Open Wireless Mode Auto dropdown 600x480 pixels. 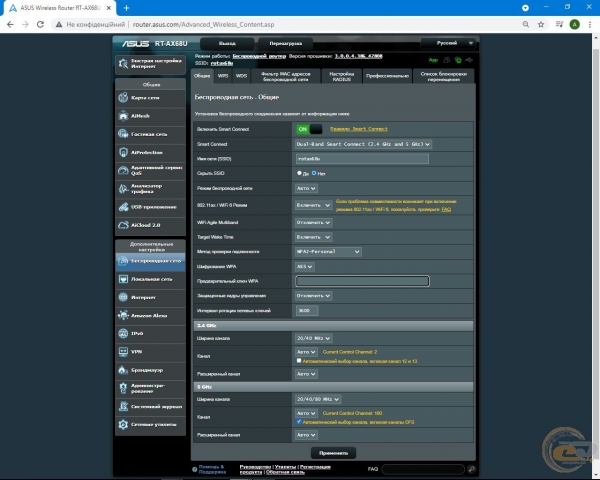tap(306, 188)
